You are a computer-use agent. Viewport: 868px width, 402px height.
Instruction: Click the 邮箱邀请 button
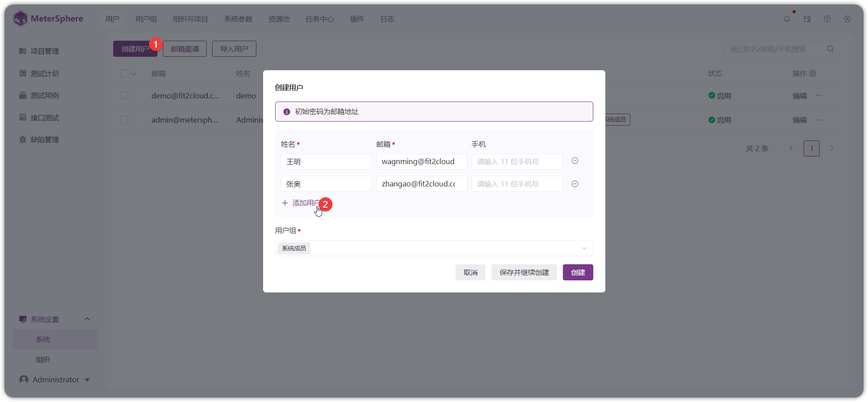(x=185, y=49)
